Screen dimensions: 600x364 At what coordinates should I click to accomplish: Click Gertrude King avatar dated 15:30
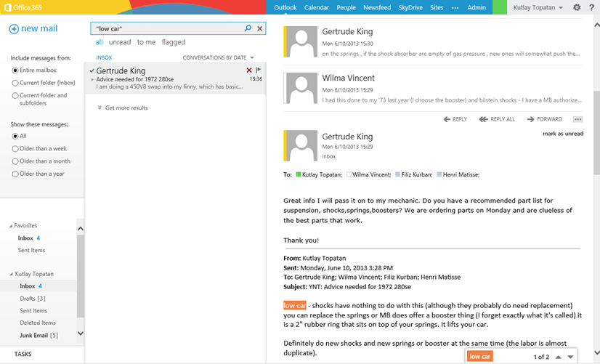point(301,41)
